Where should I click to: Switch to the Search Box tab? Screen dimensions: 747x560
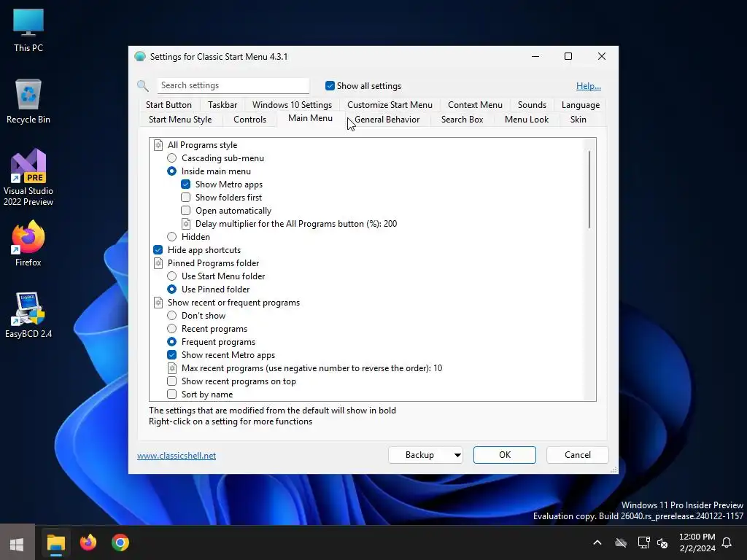point(462,120)
